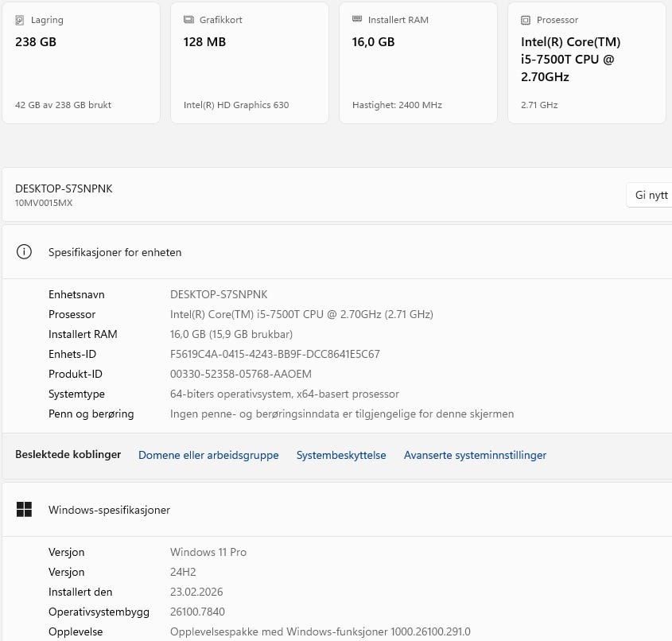672x641 pixels.
Task: Open the Systembeskyttelse link
Action: 341,455
